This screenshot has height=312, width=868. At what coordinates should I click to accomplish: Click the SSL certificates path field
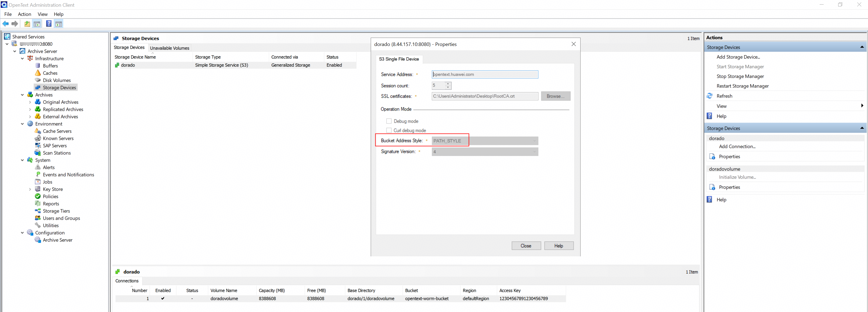485,96
